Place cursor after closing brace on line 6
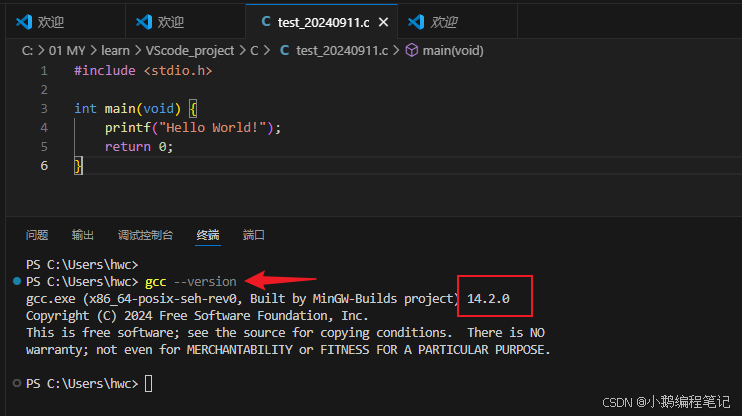The width and height of the screenshot is (742, 416). point(84,166)
